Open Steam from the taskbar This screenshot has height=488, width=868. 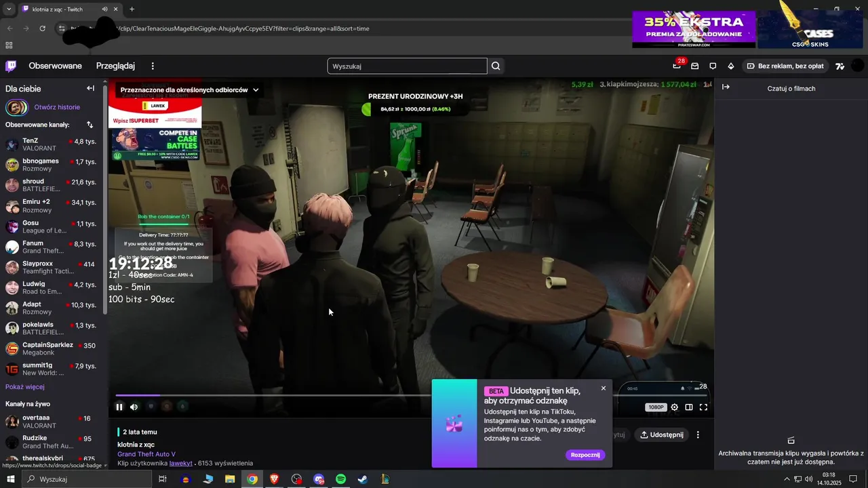363,479
